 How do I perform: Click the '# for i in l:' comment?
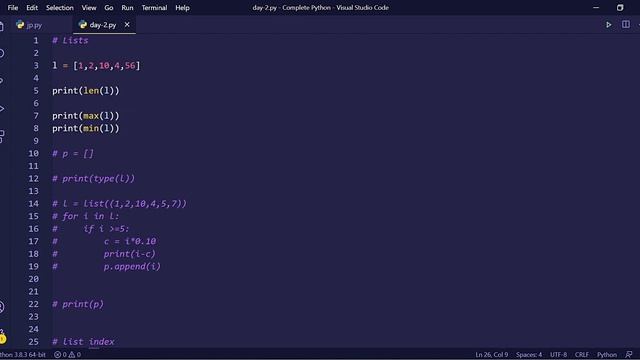click(x=85, y=216)
